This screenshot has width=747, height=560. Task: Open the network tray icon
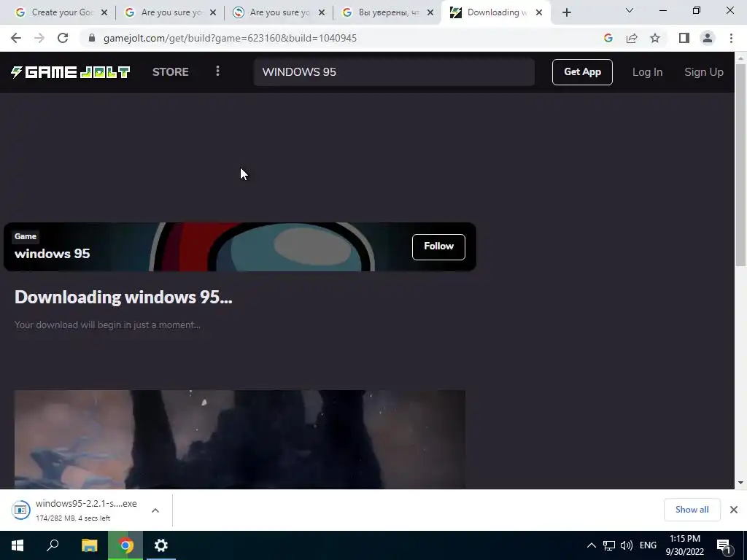pyautogui.click(x=609, y=545)
